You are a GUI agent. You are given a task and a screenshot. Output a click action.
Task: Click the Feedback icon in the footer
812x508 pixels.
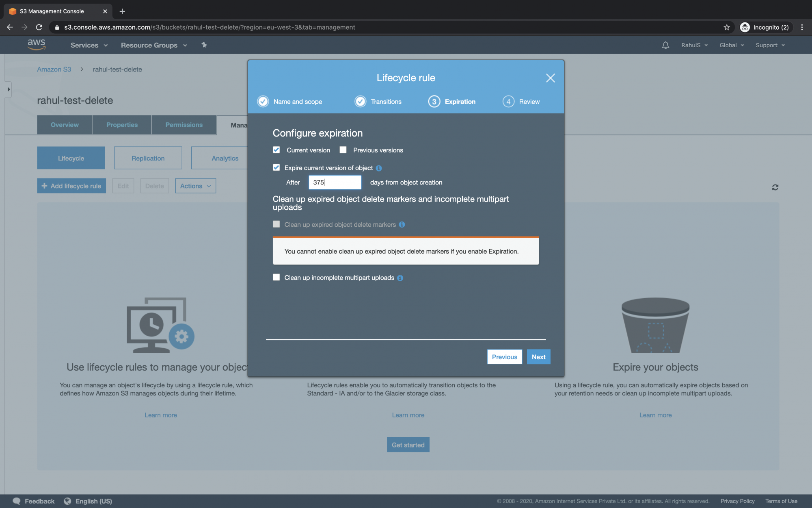click(x=17, y=501)
